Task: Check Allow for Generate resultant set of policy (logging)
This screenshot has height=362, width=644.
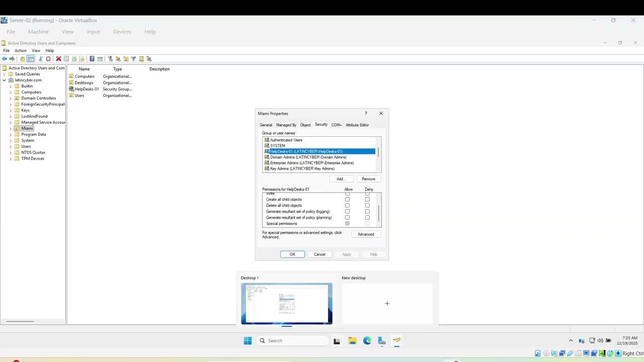Action: [347, 212]
